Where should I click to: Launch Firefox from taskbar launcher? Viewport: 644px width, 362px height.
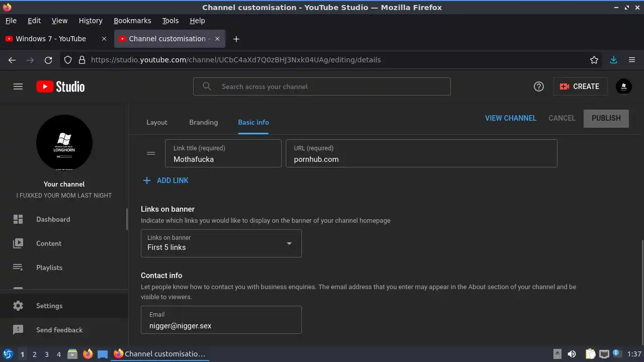click(x=88, y=354)
